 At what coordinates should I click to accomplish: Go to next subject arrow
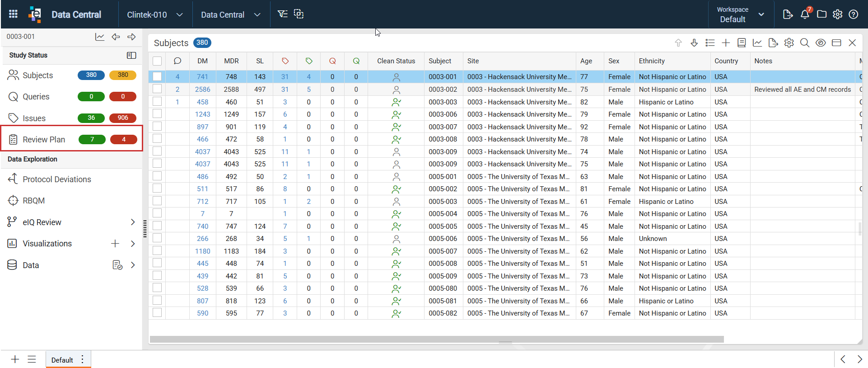pyautogui.click(x=131, y=37)
